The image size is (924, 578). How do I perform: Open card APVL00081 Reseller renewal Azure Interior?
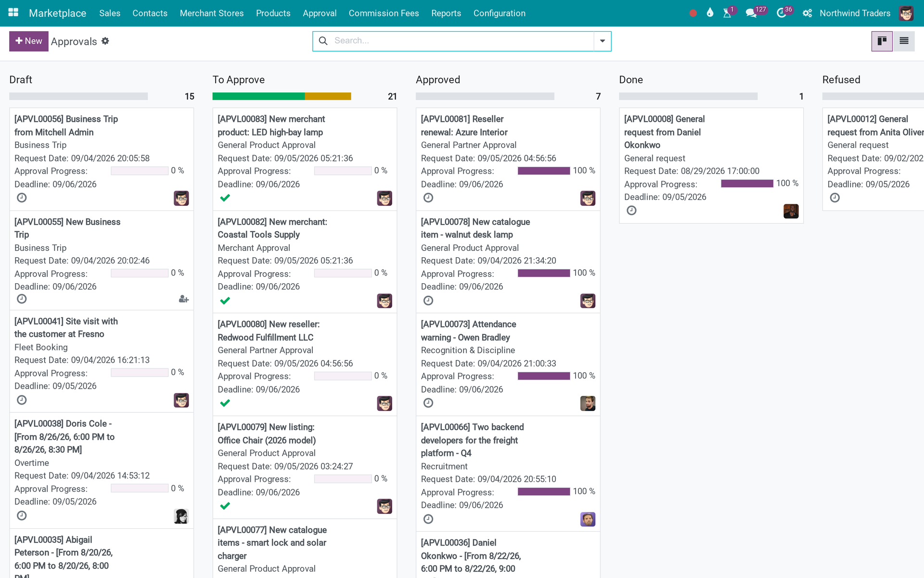tap(508, 159)
